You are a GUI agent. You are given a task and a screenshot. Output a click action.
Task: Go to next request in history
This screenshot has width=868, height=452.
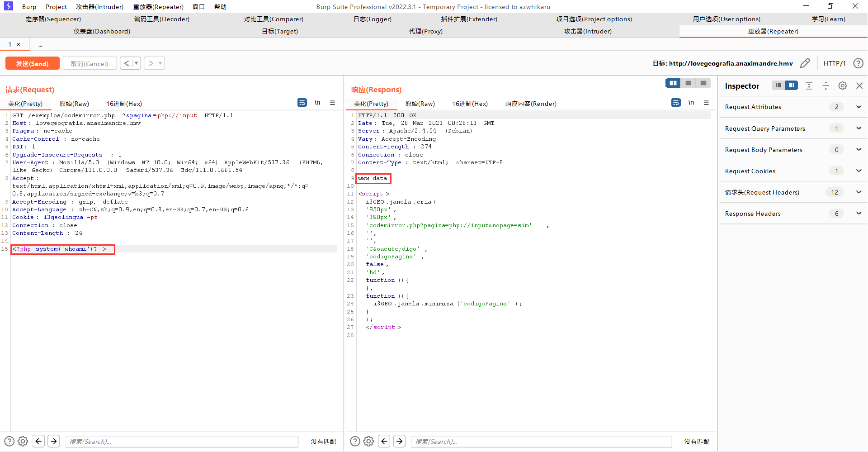[151, 63]
